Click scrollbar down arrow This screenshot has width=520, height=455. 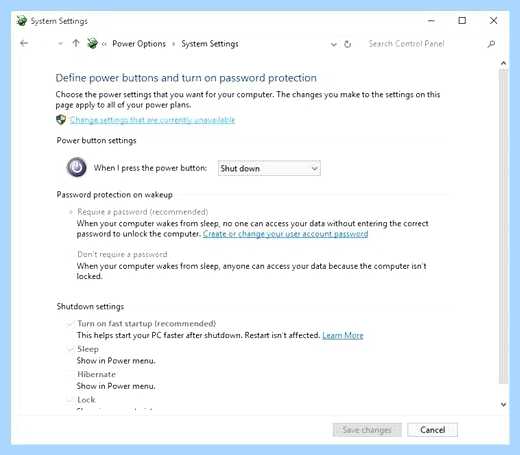coord(503,404)
